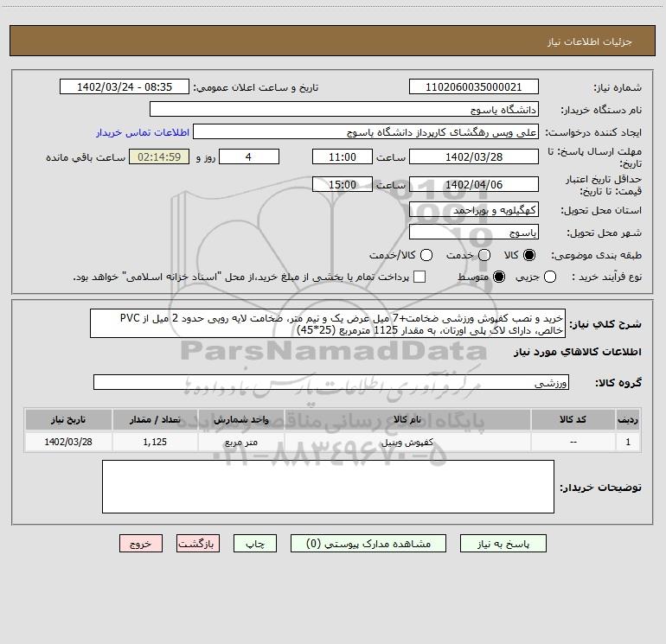
Task: Select the کالا/خدمت radio button
Action: click(426, 255)
